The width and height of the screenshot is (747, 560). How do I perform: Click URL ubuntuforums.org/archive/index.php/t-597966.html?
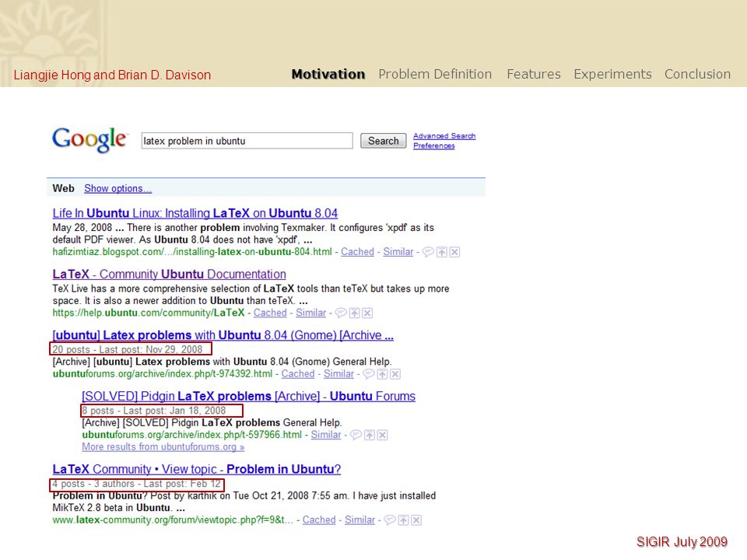pyautogui.click(x=191, y=435)
